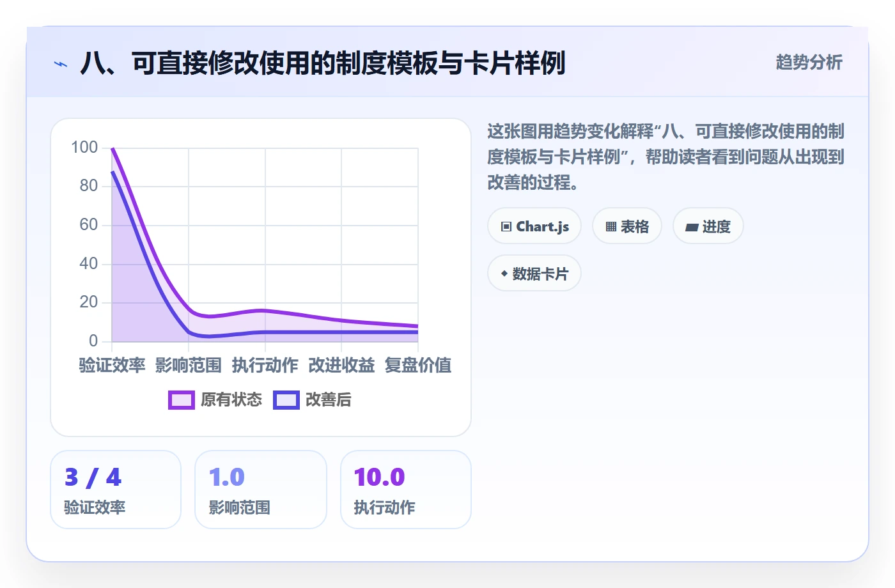Screen dimensions: 895x588
Task: Click the 表格 tag chip
Action: click(627, 226)
